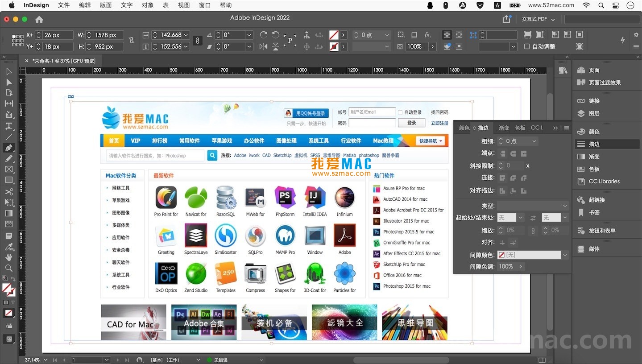This screenshot has width=642, height=364.
Task: Open the 交互式 PDF workspace dropdown
Action: pyautogui.click(x=538, y=19)
